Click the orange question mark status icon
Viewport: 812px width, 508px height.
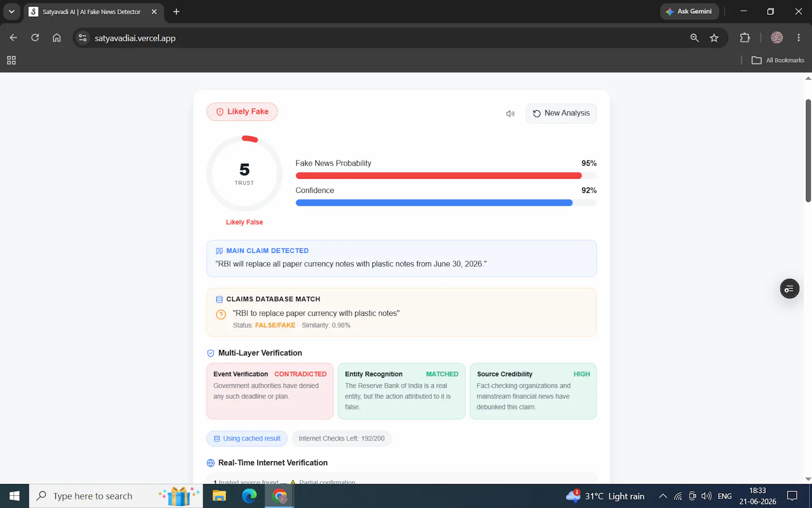[221, 314]
